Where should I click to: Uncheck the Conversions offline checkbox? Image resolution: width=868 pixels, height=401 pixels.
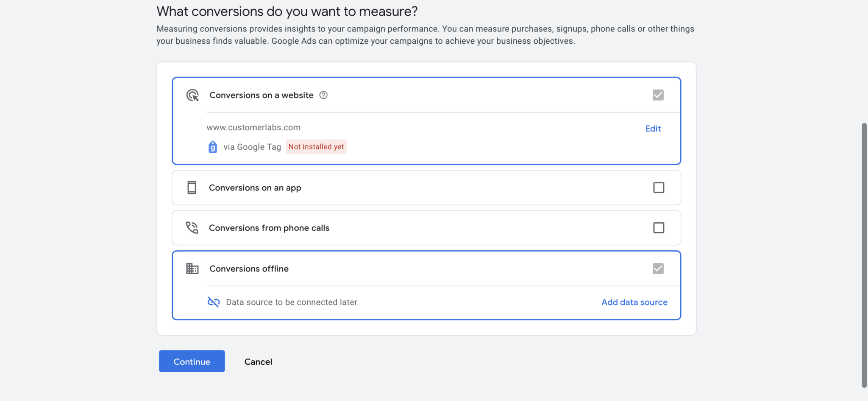click(657, 268)
